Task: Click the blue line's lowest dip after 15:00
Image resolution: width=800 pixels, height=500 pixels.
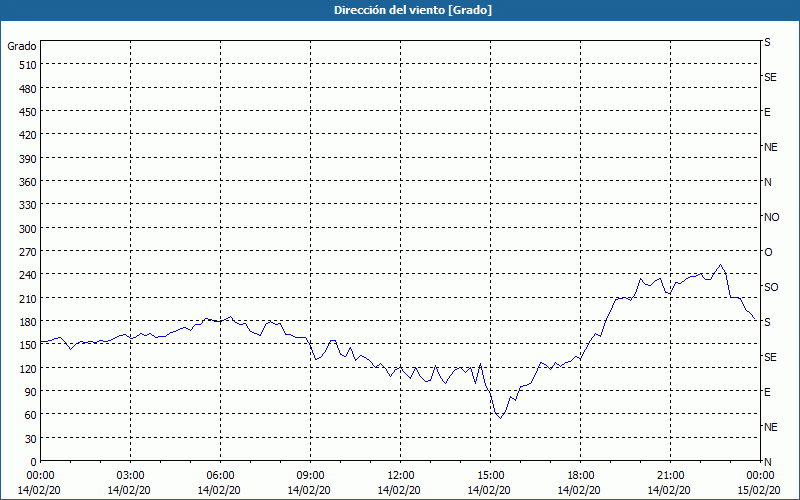Action: point(501,418)
